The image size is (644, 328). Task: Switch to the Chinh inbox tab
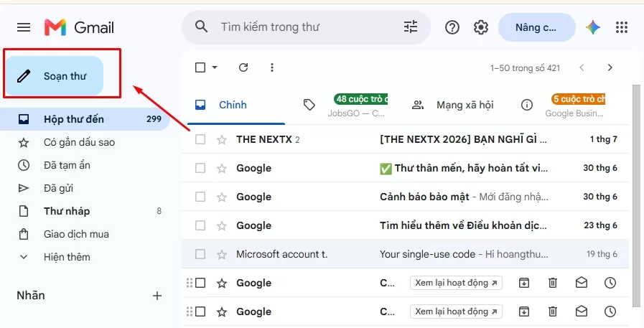coord(236,105)
